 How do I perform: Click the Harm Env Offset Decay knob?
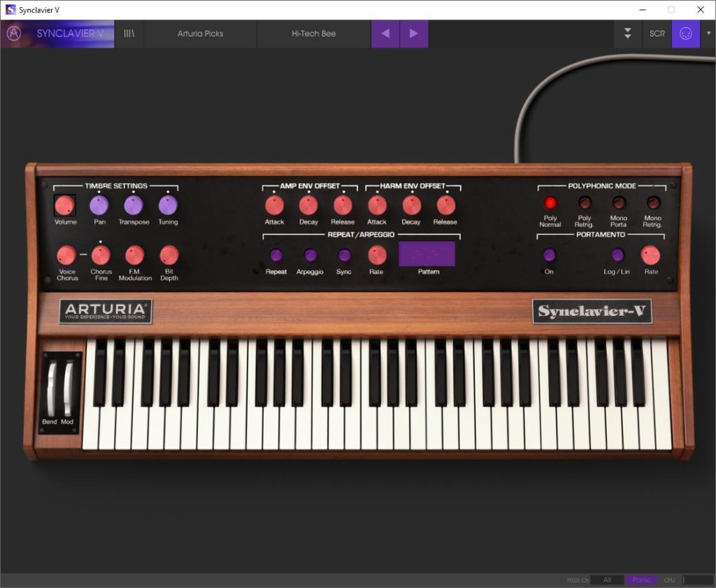click(x=411, y=206)
